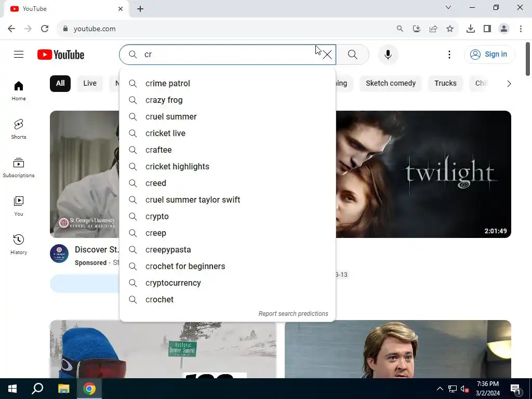532x399 pixels.
Task: Toggle Chrome side panel
Action: click(x=487, y=29)
